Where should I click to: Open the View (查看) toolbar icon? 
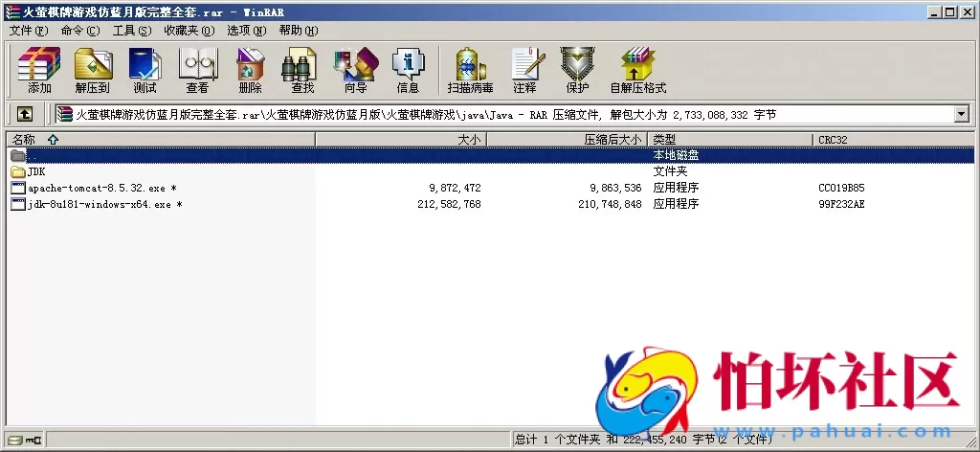197,70
